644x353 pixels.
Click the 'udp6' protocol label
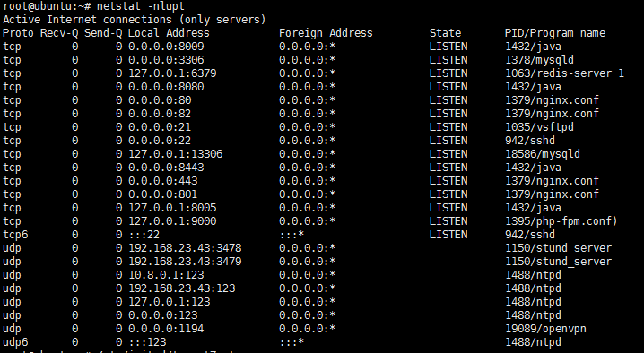click(x=15, y=343)
